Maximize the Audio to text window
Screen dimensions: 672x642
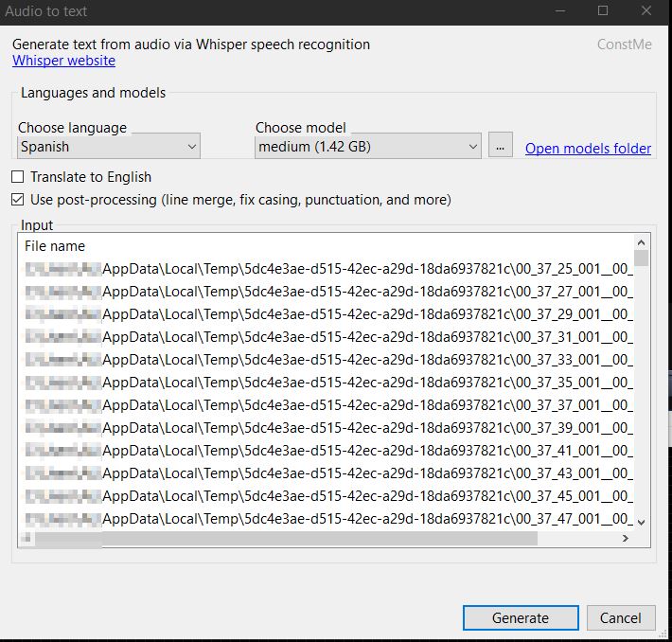[x=603, y=10]
